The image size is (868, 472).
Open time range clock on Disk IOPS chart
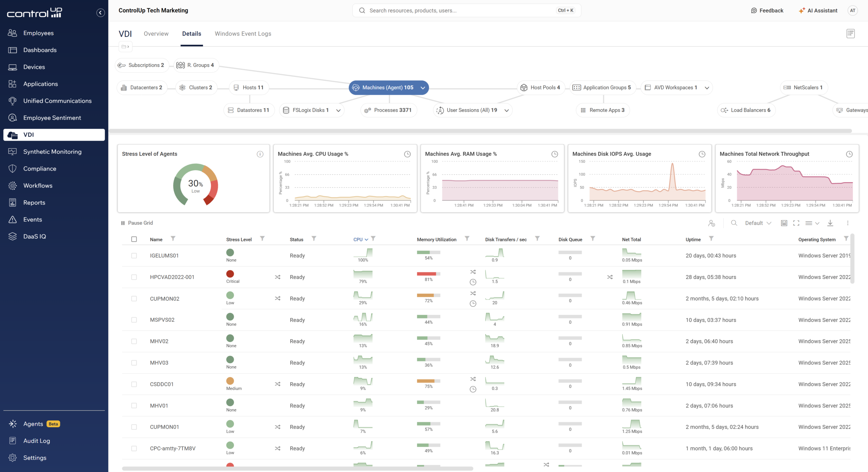(702, 154)
